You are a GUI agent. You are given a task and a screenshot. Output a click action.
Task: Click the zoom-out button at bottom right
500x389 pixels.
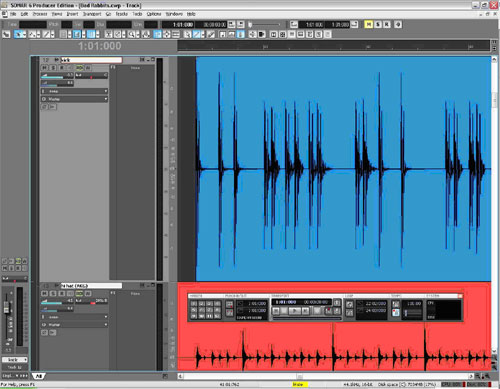[x=478, y=376]
